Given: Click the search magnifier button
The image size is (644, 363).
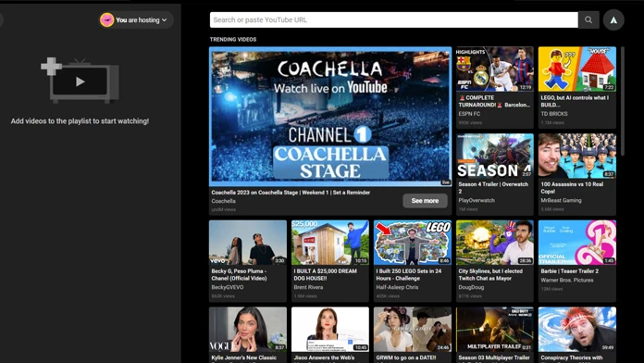Looking at the screenshot, I should pyautogui.click(x=588, y=19).
